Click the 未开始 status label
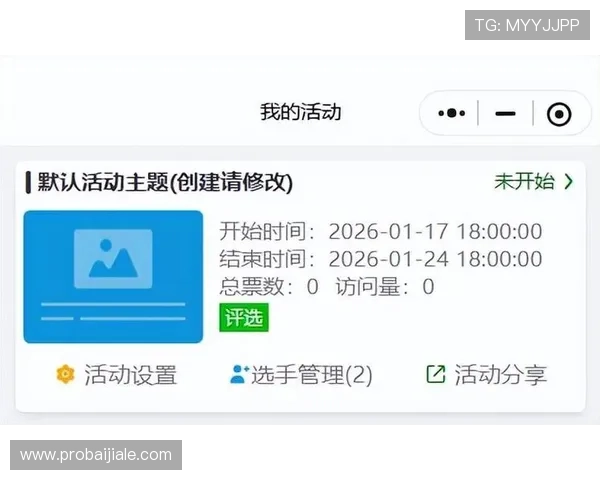This screenshot has width=600, height=480. click(x=524, y=181)
